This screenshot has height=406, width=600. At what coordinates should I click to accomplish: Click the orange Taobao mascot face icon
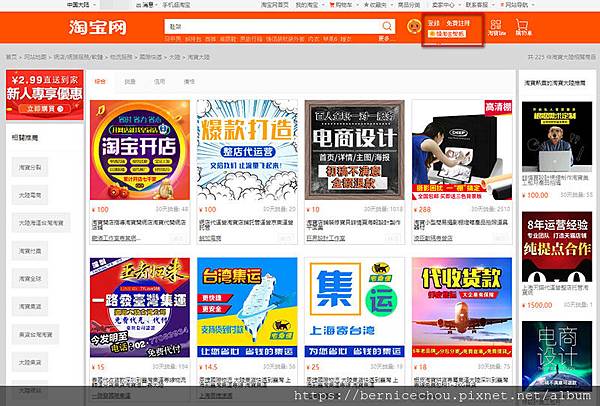click(x=414, y=26)
